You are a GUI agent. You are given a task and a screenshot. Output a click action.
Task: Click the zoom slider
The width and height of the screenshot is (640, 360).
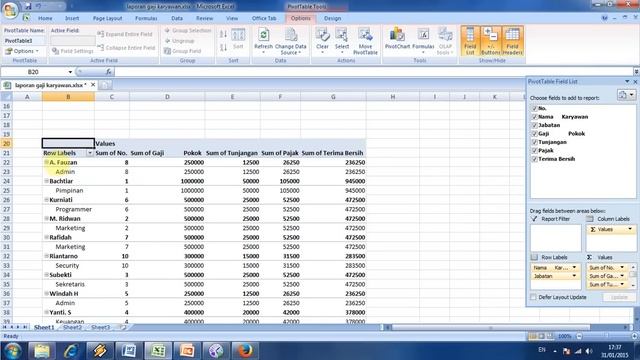tap(607, 336)
